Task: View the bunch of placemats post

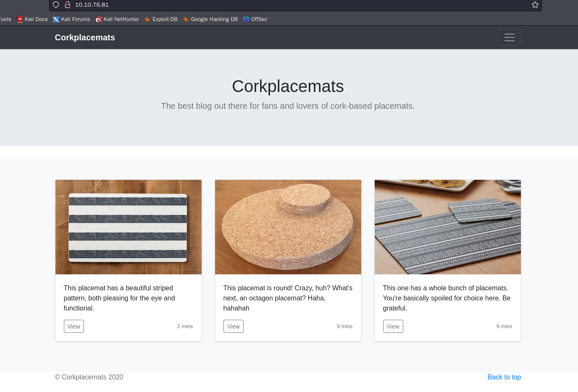Action: point(393,326)
